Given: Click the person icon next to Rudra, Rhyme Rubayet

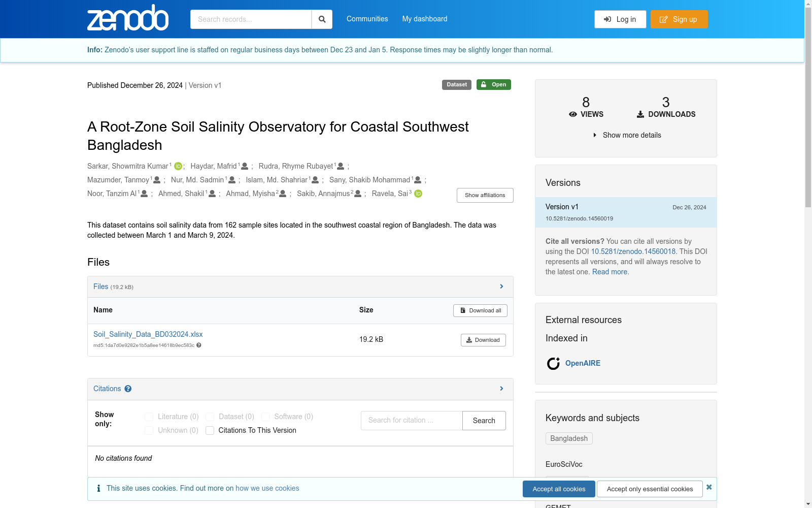Looking at the screenshot, I should 341,166.
